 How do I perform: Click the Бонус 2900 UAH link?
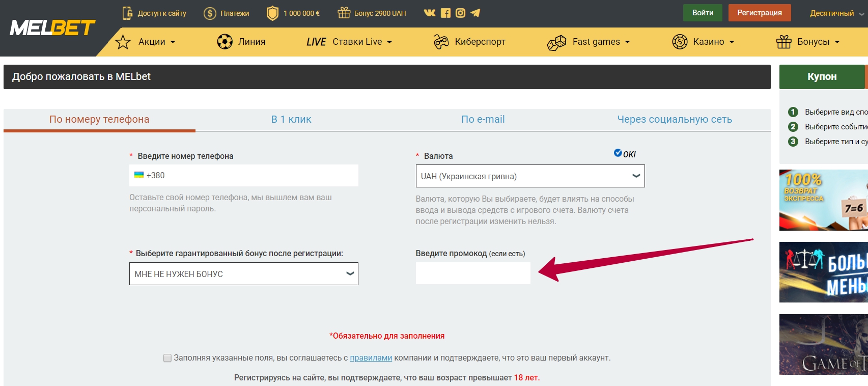coord(380,13)
